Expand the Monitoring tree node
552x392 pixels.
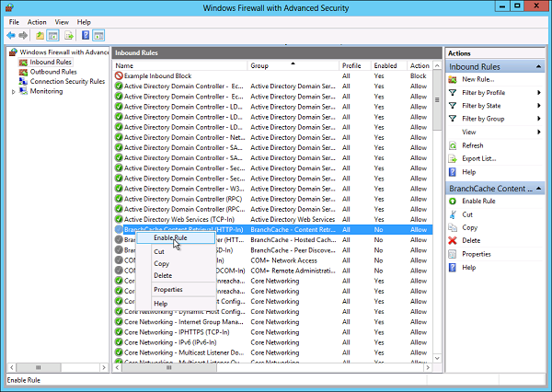click(x=13, y=92)
